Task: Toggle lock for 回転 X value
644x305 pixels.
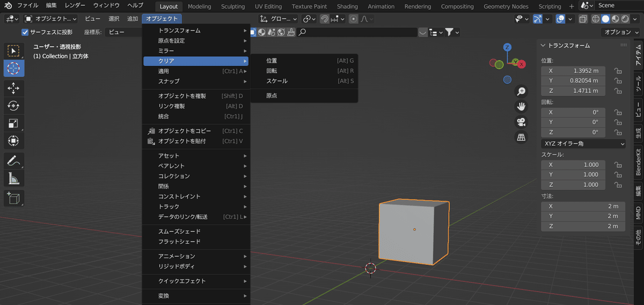Action: point(618,112)
